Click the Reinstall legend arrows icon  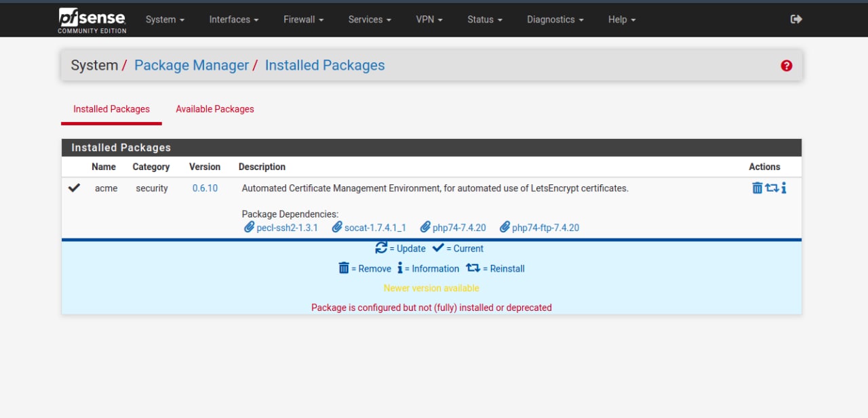473,268
